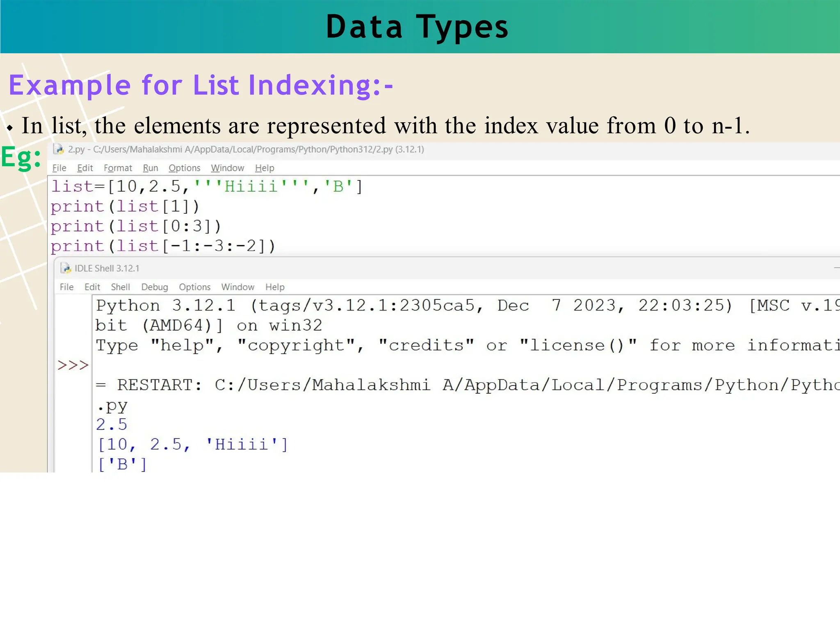Open the Format menu
840x630 pixels.
click(x=118, y=168)
